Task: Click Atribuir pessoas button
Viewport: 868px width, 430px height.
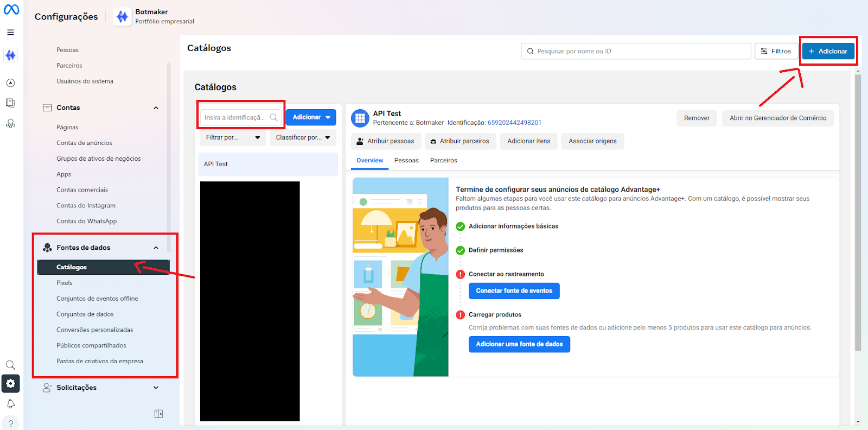Action: [386, 141]
